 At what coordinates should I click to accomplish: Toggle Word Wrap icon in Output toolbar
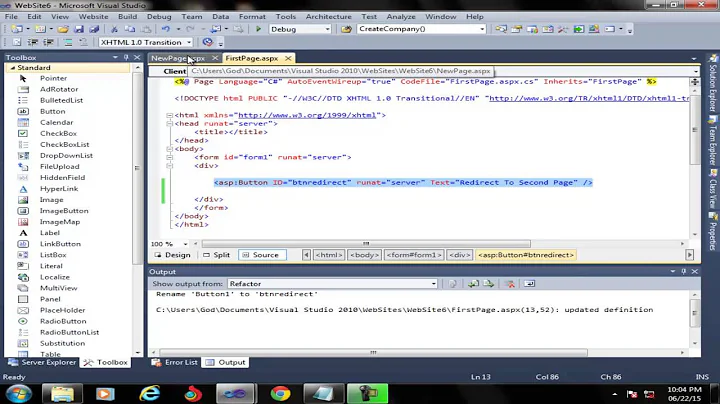pyautogui.click(x=529, y=284)
